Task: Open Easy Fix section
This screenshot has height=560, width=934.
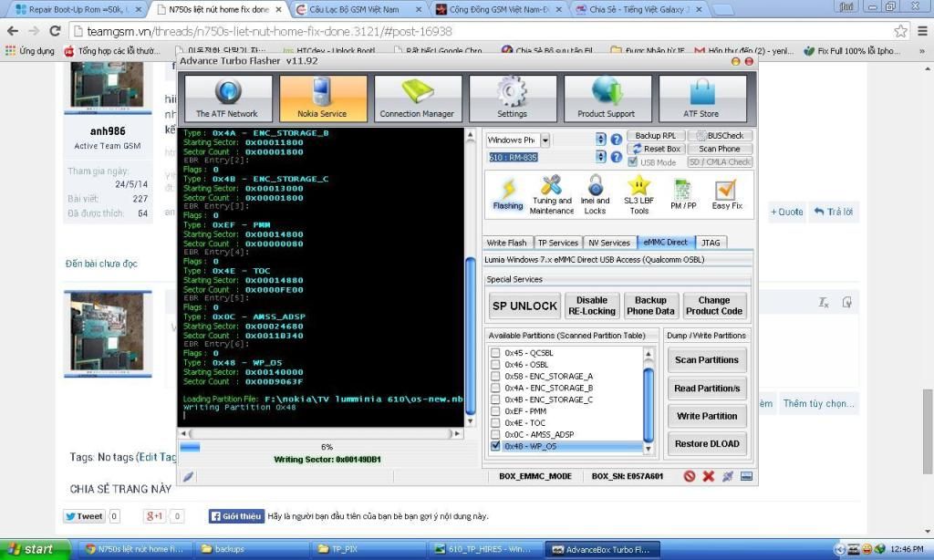Action: (x=727, y=195)
